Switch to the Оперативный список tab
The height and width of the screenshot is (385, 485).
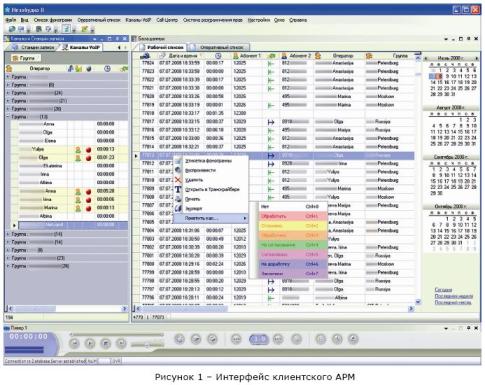pos(221,47)
